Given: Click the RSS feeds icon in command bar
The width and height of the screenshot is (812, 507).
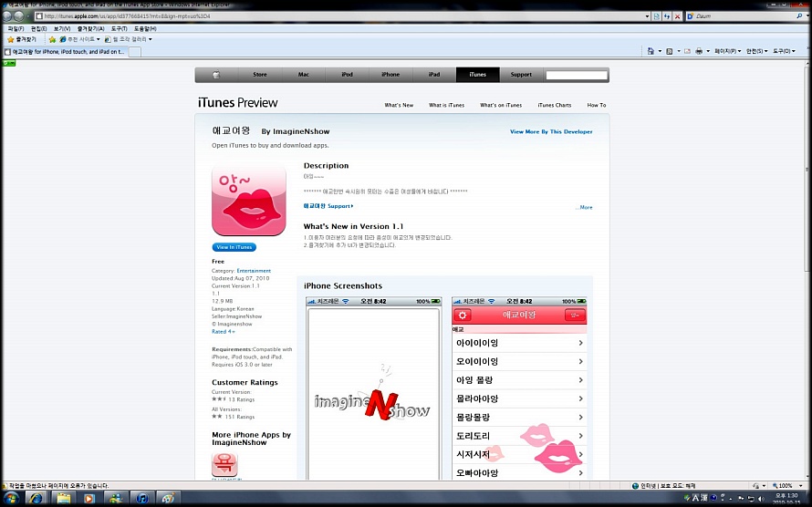Looking at the screenshot, I should (669, 51).
